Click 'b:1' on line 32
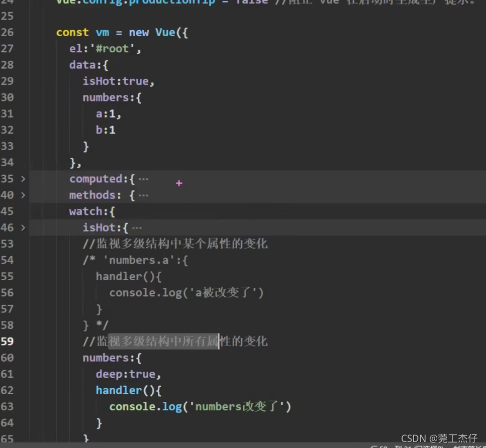Viewport: 486px width, 448px height. tap(106, 130)
